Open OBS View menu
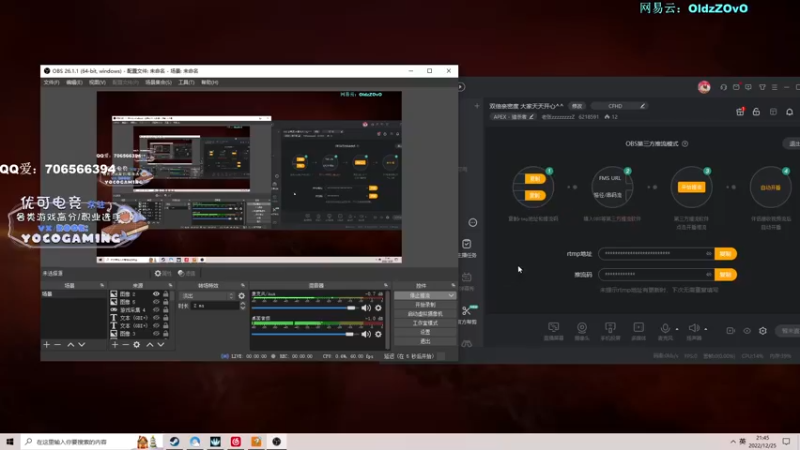This screenshot has height=450, width=800. click(x=97, y=82)
